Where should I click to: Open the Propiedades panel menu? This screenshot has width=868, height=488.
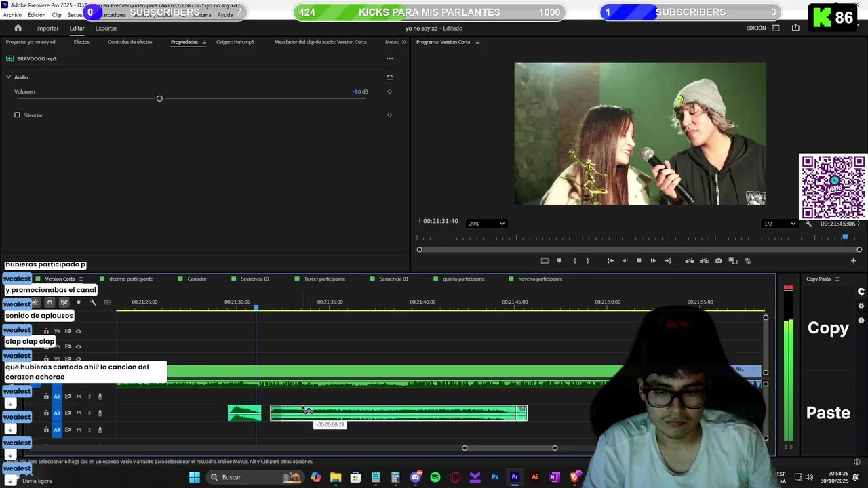click(204, 42)
